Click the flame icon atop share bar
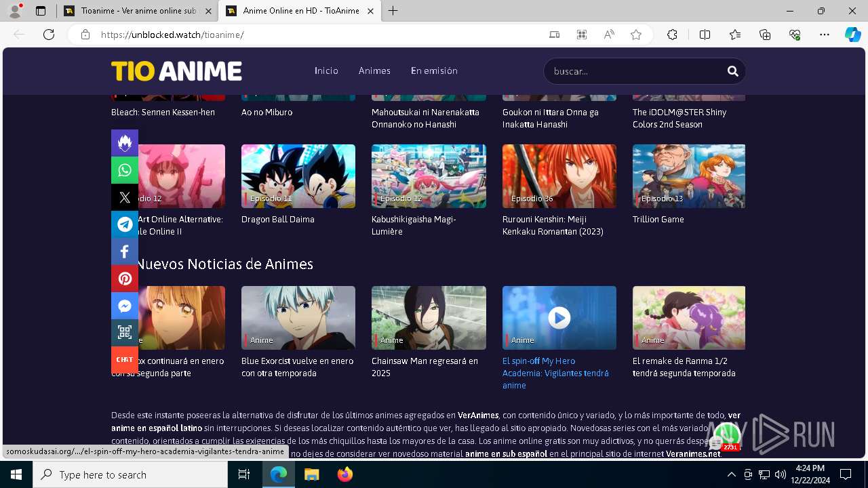Screen dimensions: 868x488 point(125,143)
